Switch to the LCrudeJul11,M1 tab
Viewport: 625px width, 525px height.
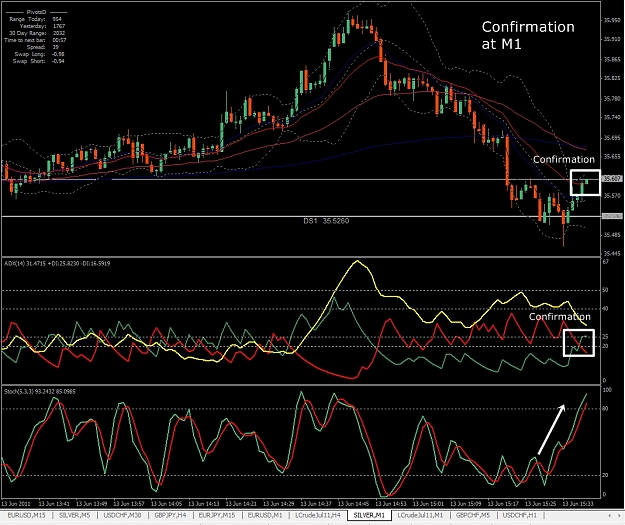(x=420, y=515)
